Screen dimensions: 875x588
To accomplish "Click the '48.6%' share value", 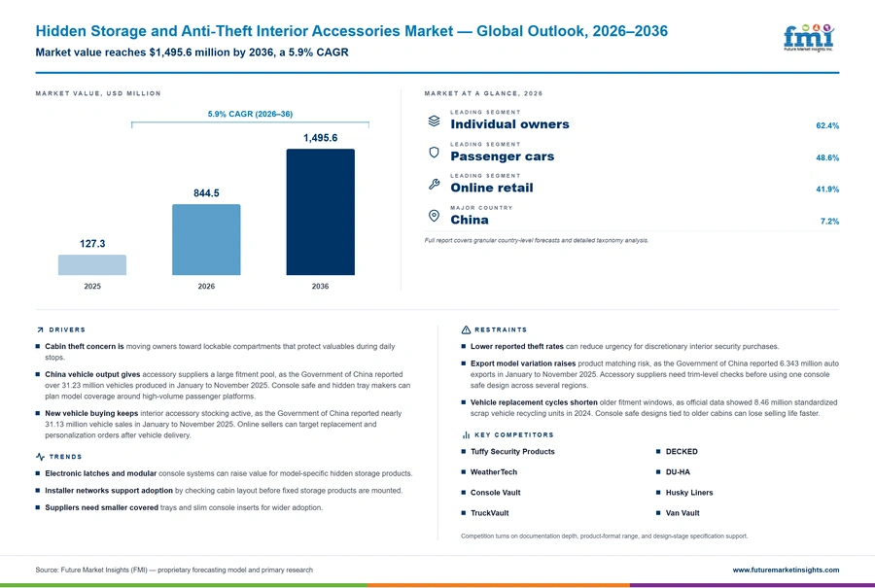I will 827,157.
